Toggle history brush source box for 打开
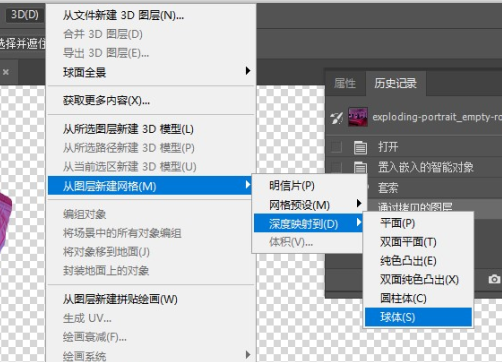Screen dimensions: 502x362 pyautogui.click(x=336, y=147)
